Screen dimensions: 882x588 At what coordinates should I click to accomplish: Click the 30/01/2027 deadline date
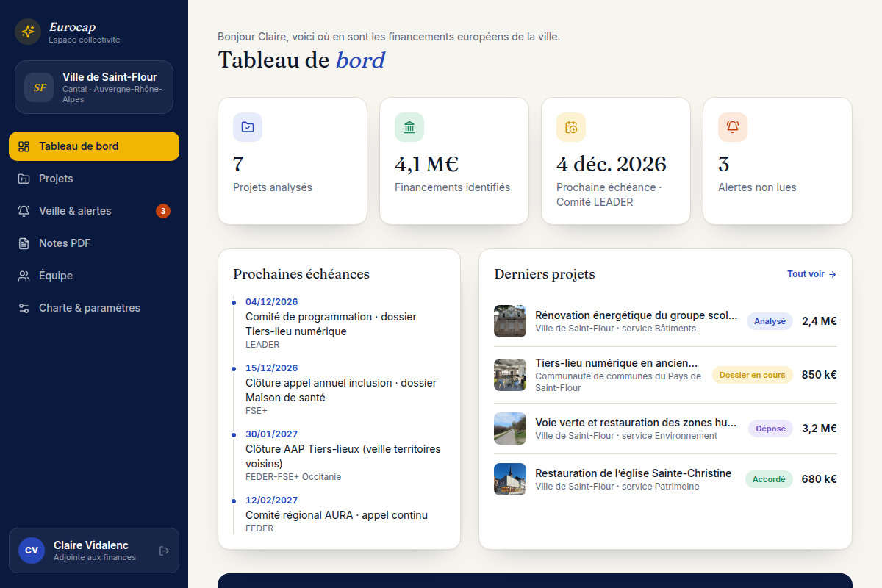pyautogui.click(x=272, y=434)
